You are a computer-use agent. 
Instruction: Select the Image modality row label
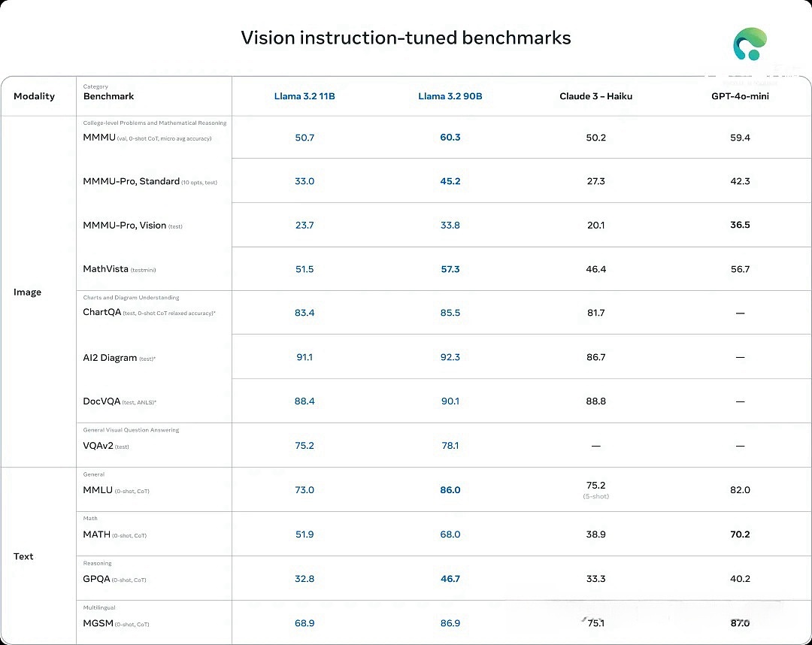tap(27, 292)
